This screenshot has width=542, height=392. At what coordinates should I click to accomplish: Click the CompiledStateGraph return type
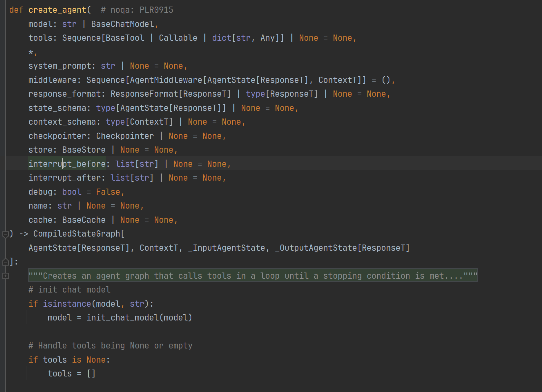click(x=77, y=234)
